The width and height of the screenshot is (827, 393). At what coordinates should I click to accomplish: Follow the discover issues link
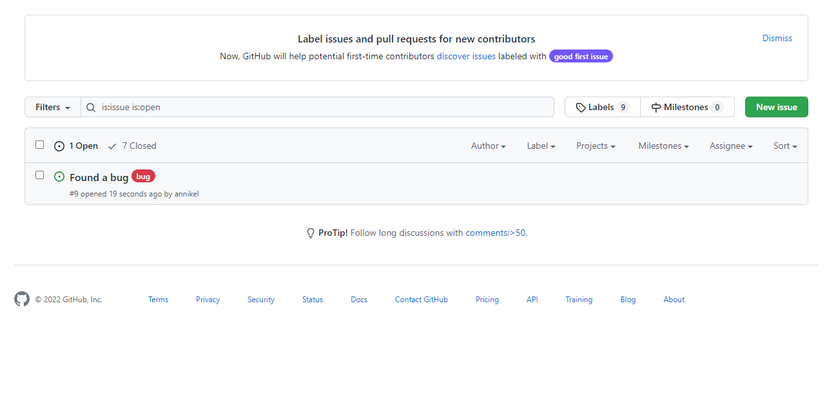tap(466, 56)
